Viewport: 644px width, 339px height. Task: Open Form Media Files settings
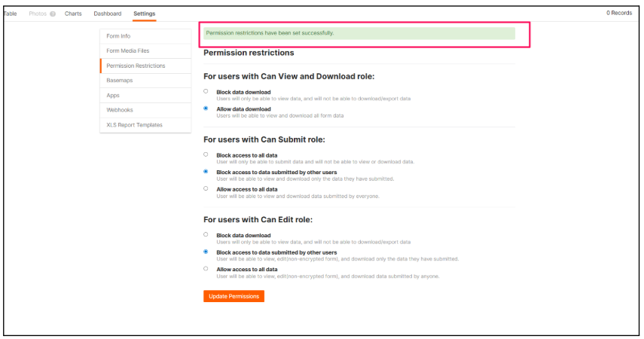point(128,50)
